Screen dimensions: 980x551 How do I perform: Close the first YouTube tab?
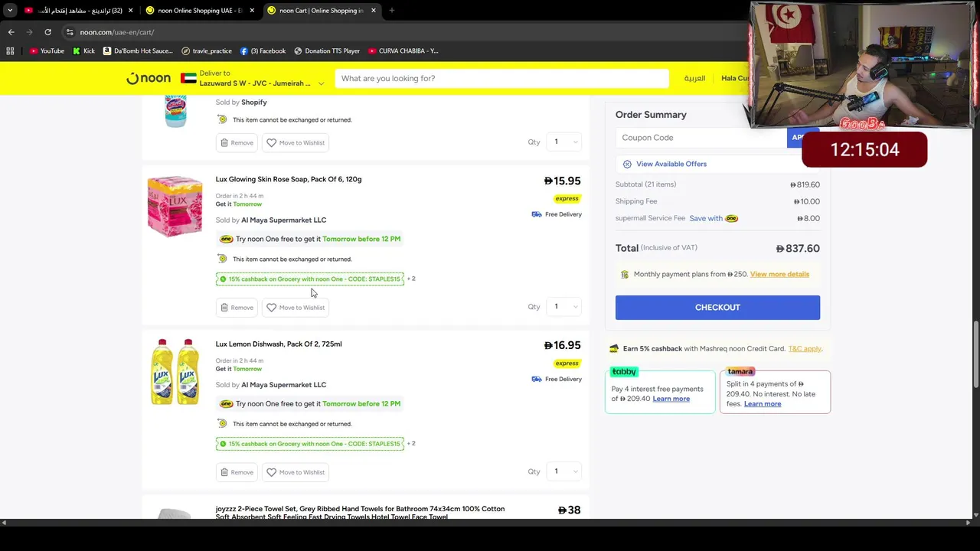[x=130, y=11]
